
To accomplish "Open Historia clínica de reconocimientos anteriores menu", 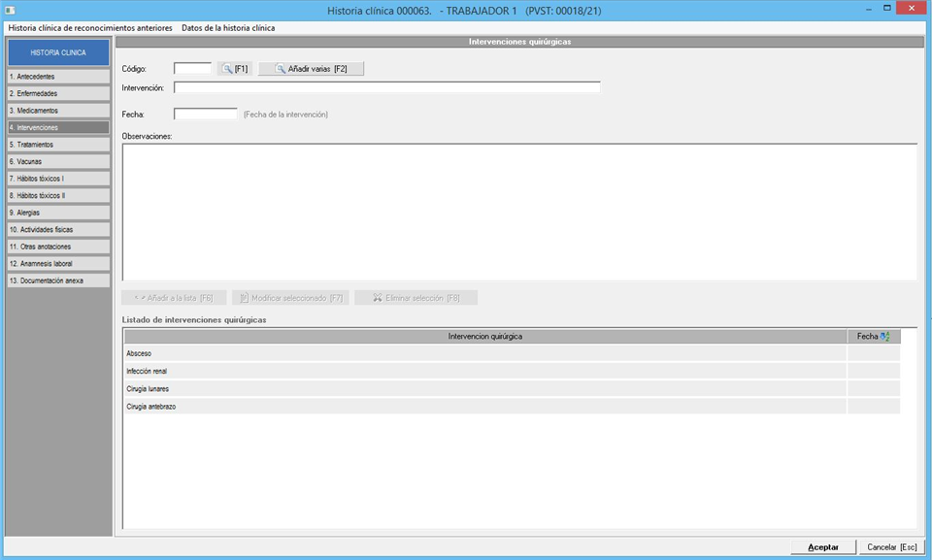I will (90, 28).
